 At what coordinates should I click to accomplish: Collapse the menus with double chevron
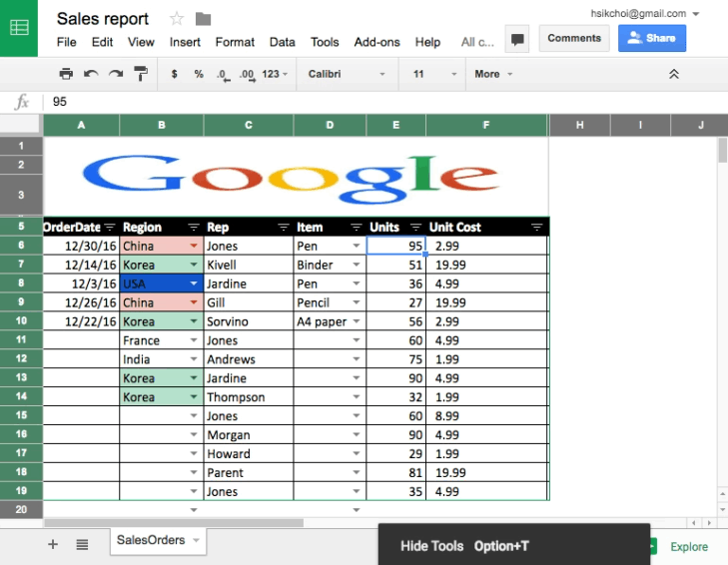click(x=674, y=74)
